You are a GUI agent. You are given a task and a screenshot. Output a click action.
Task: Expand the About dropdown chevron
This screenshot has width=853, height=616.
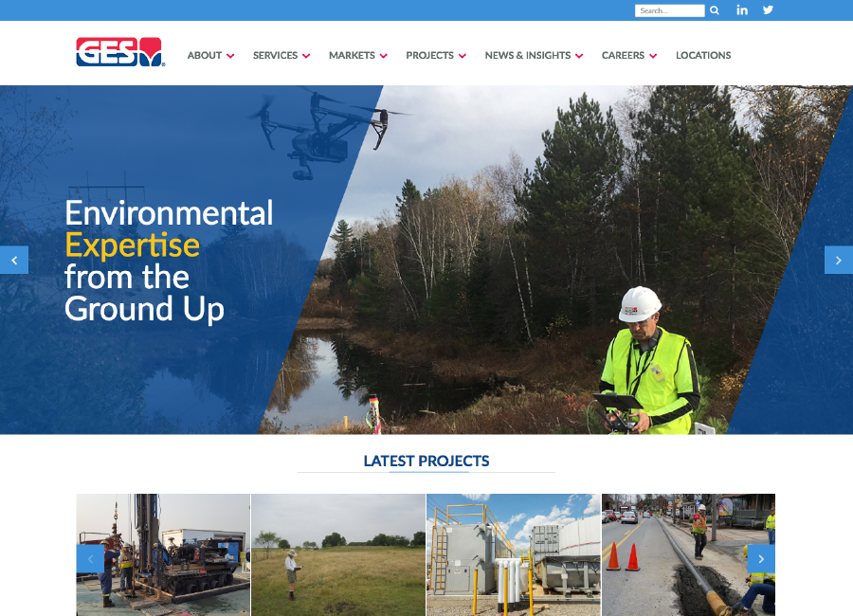[230, 56]
